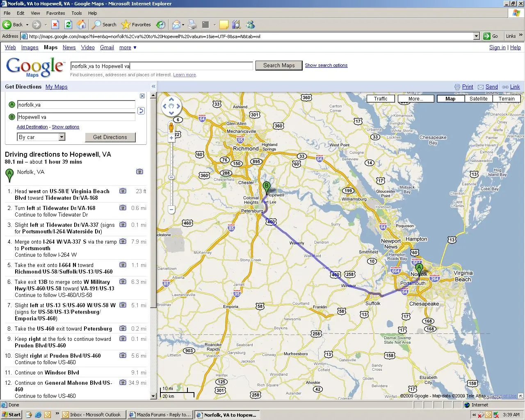Viewport: 525px width, 420px height.
Task: Open the Back button history dropdown arrow
Action: [27, 25]
